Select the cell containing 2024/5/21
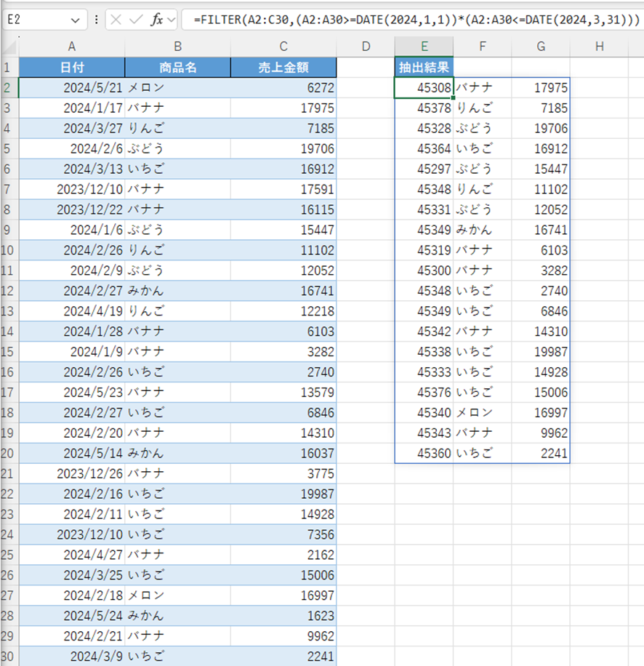The height and width of the screenshot is (666, 644). tap(71, 88)
